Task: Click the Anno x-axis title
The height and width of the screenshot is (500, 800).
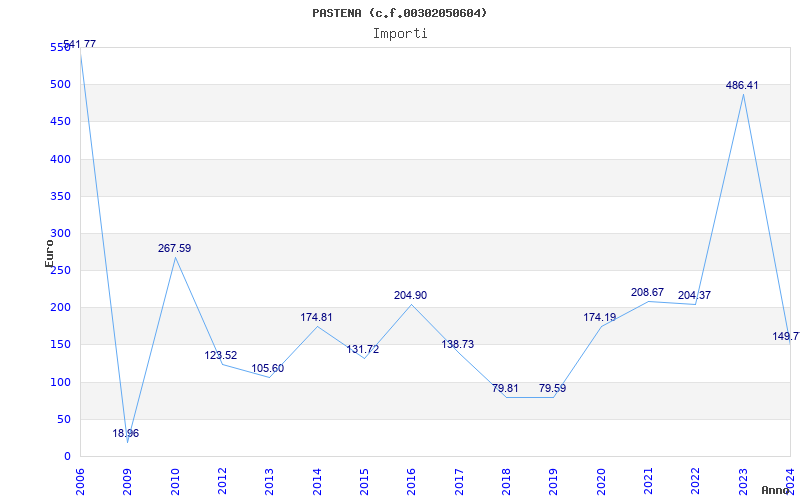Action: pyautogui.click(x=774, y=491)
